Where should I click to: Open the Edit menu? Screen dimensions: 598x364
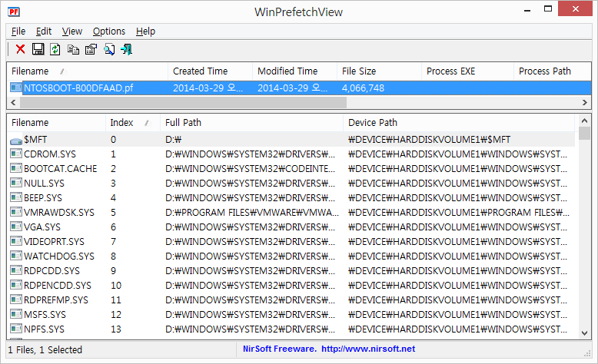pos(44,31)
